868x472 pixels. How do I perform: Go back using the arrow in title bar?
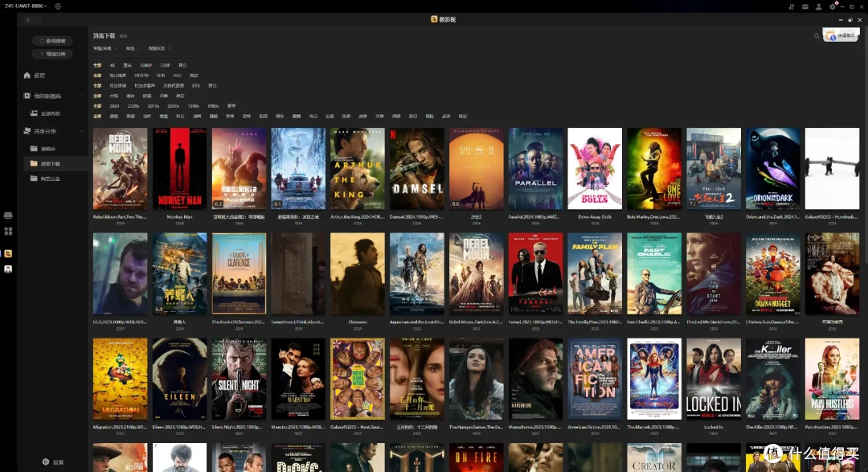[27, 19]
